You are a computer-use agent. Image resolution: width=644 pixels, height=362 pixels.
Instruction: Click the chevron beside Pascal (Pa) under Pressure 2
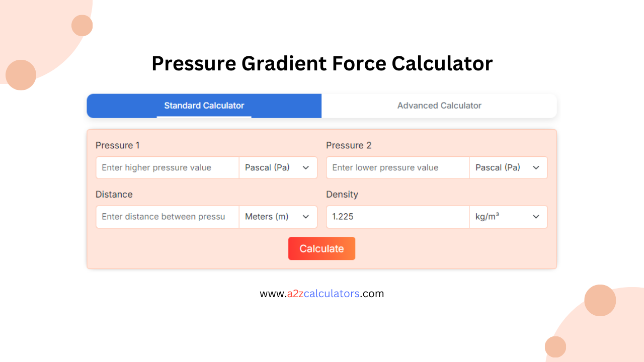[536, 167]
